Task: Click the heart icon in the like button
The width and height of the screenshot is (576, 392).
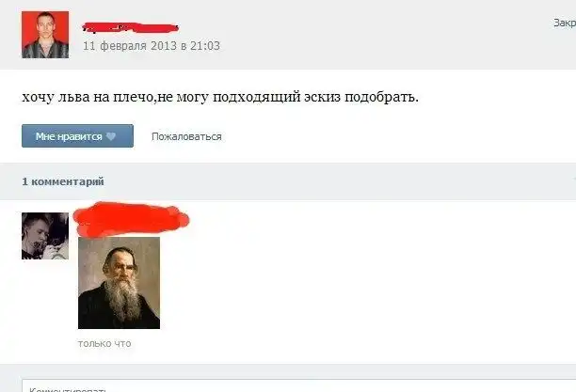Action: click(x=110, y=136)
